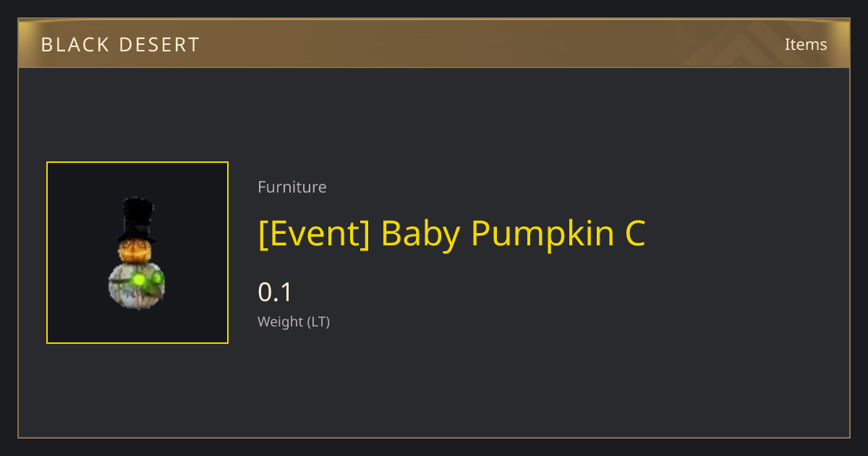Click the white pumpkin body in icon
The height and width of the screenshot is (456, 868).
pyautogui.click(x=137, y=287)
